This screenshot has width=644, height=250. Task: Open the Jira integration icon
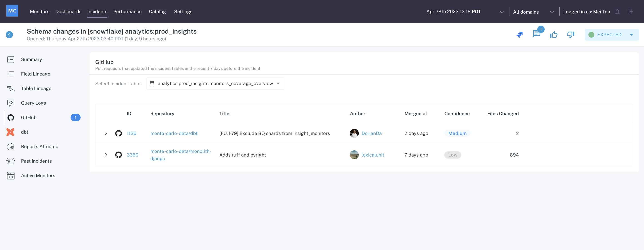(x=519, y=35)
